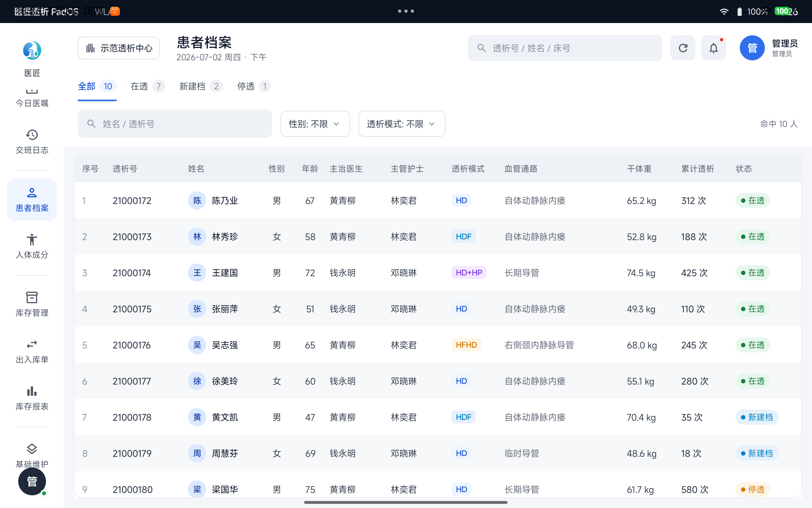This screenshot has height=508, width=812.
Task: Tap the battery status indicator
Action: pos(739,12)
